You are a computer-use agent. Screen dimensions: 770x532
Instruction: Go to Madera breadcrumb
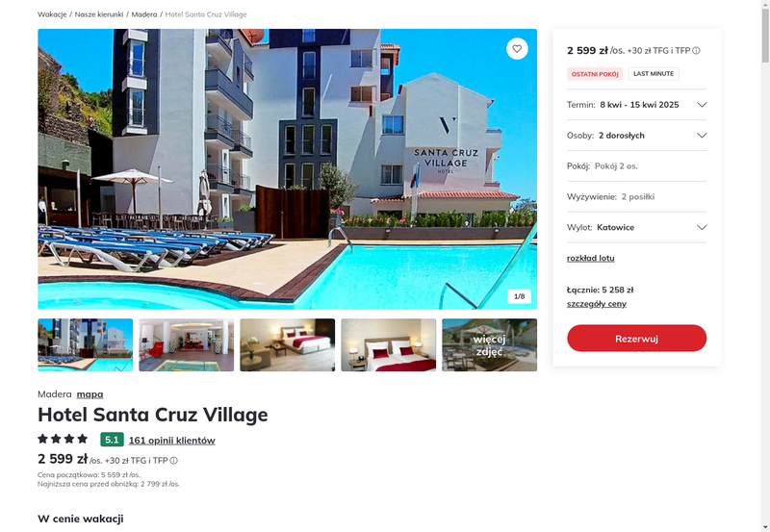click(144, 14)
